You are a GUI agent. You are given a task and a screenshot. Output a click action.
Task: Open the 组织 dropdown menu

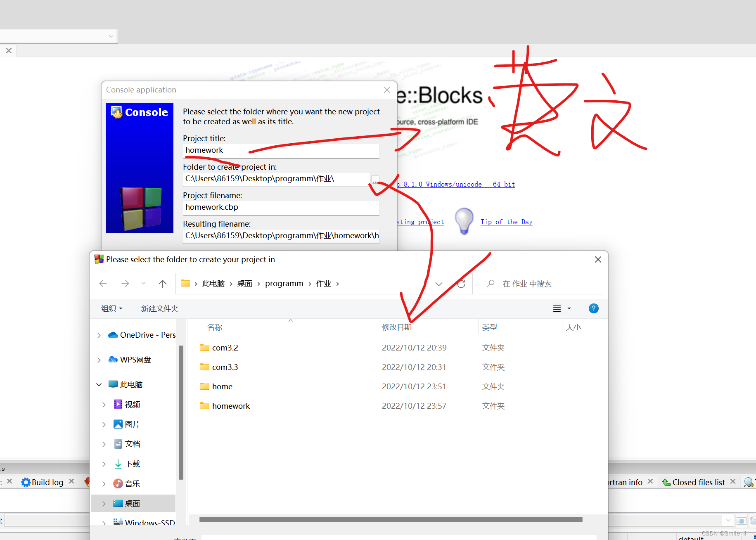pos(111,308)
